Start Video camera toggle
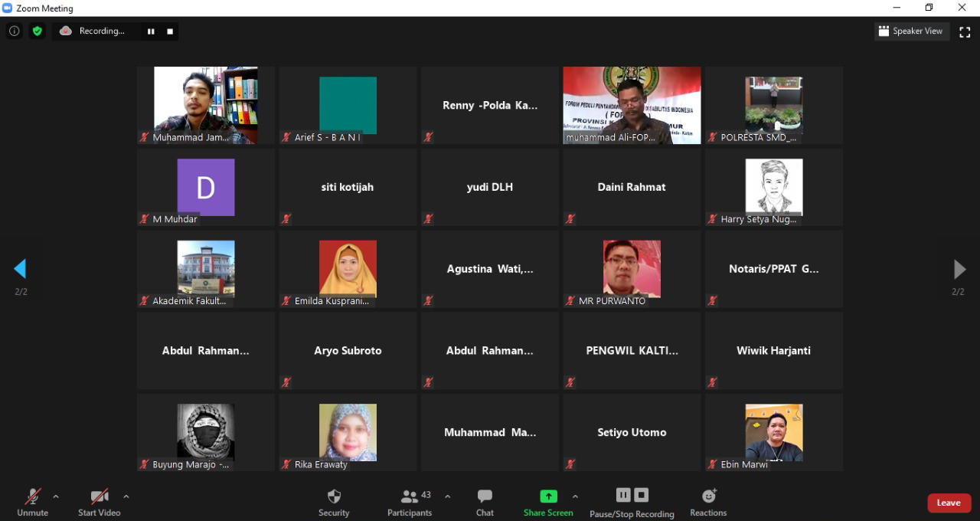The image size is (980, 521). pos(100,502)
